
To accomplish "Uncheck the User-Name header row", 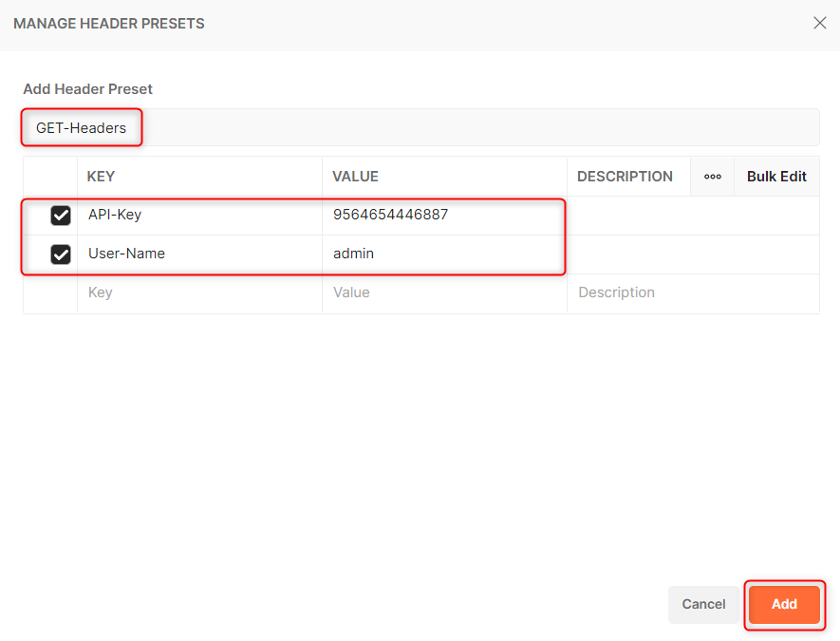I will point(61,255).
